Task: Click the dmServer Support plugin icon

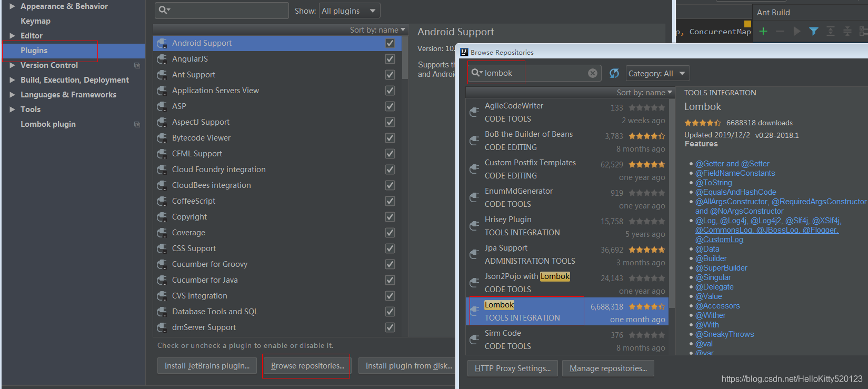Action: pos(162,327)
